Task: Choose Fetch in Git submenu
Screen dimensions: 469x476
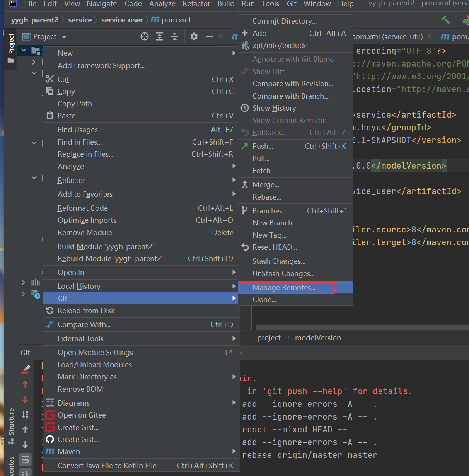Action: coord(295,171)
